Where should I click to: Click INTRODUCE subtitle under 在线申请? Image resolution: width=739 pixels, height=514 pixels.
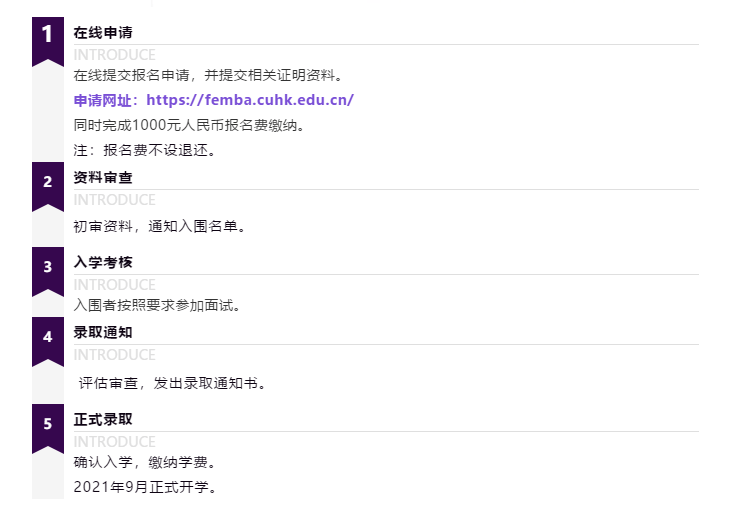tap(115, 55)
